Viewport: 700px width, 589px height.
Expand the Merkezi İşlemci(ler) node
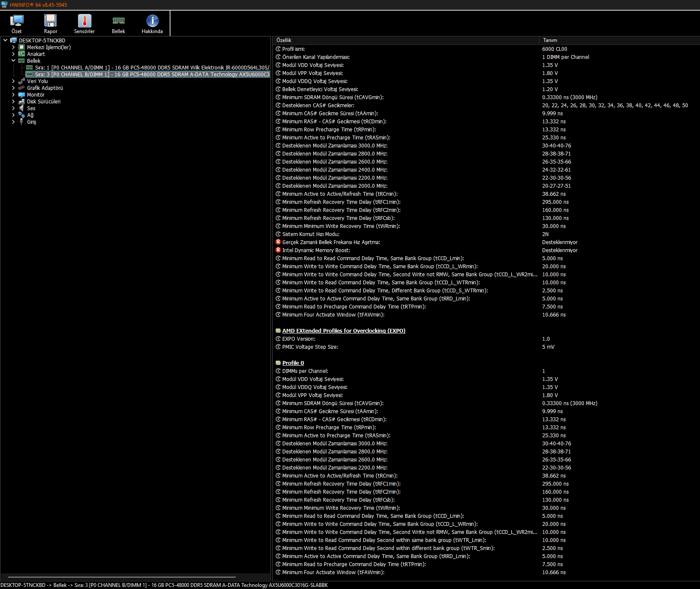[x=13, y=47]
